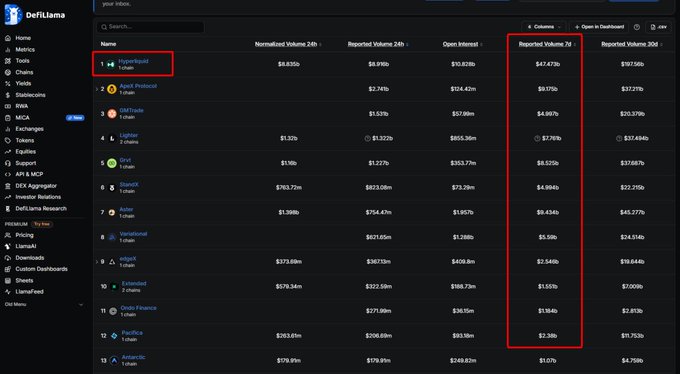
Task: Click the Antarctic logo icon
Action: pos(114,361)
